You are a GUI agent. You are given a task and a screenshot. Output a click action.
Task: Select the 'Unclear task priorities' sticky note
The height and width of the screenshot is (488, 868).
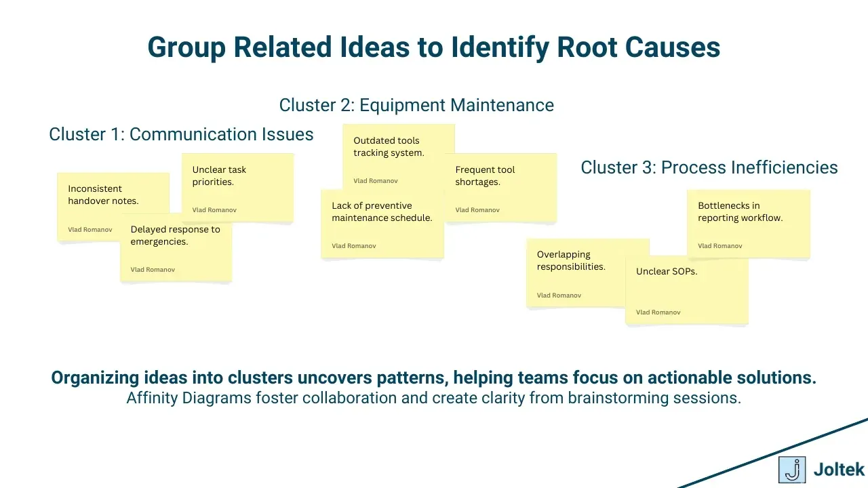pos(238,187)
